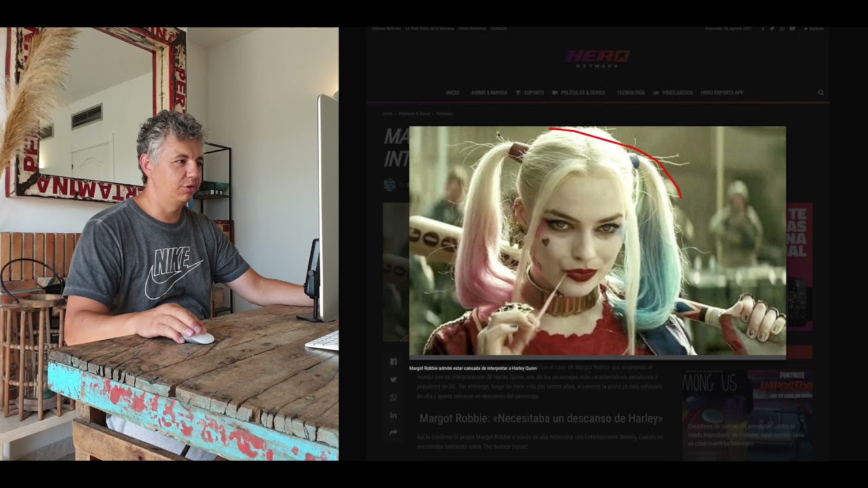
Task: Open Lo Más Visto de la Semana link
Action: [429, 28]
